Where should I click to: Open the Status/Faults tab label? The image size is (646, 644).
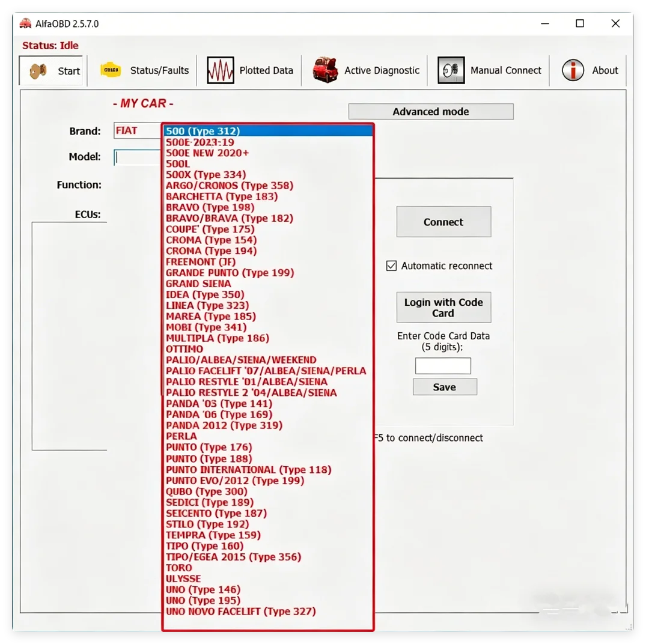click(159, 70)
